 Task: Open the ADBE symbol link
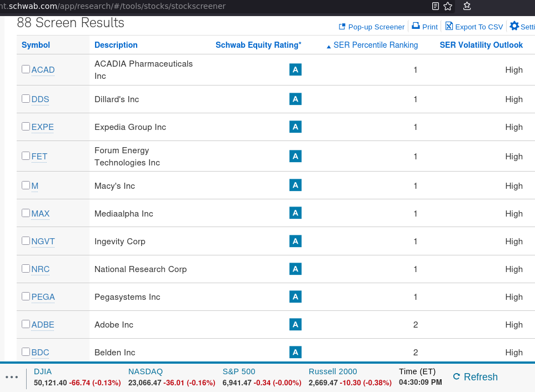coord(43,324)
